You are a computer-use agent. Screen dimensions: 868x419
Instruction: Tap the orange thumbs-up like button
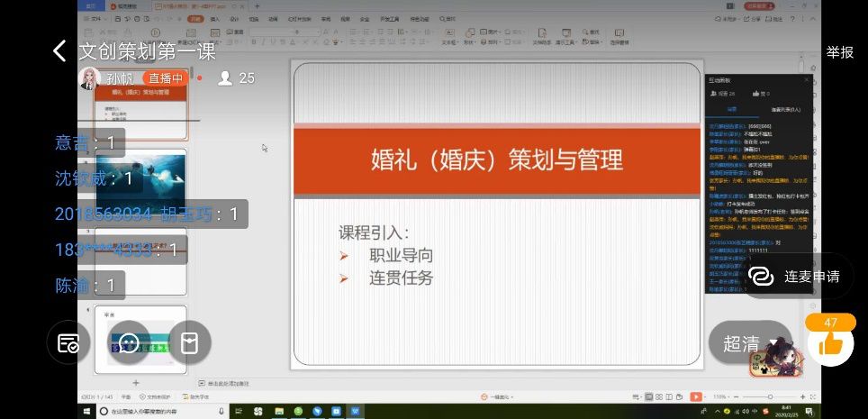click(830, 343)
